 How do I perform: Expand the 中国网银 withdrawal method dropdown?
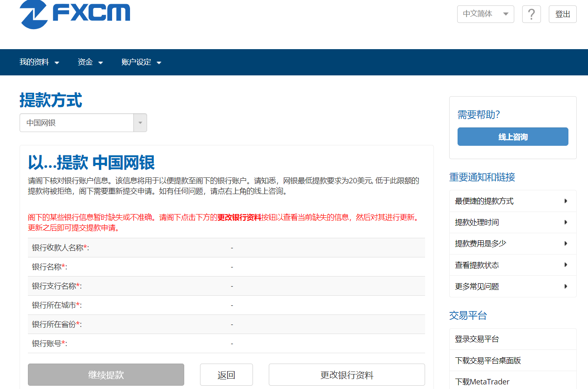point(83,123)
